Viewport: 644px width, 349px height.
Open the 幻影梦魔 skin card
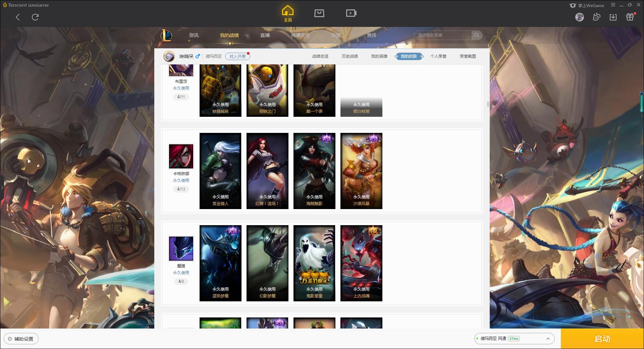[x=267, y=263]
